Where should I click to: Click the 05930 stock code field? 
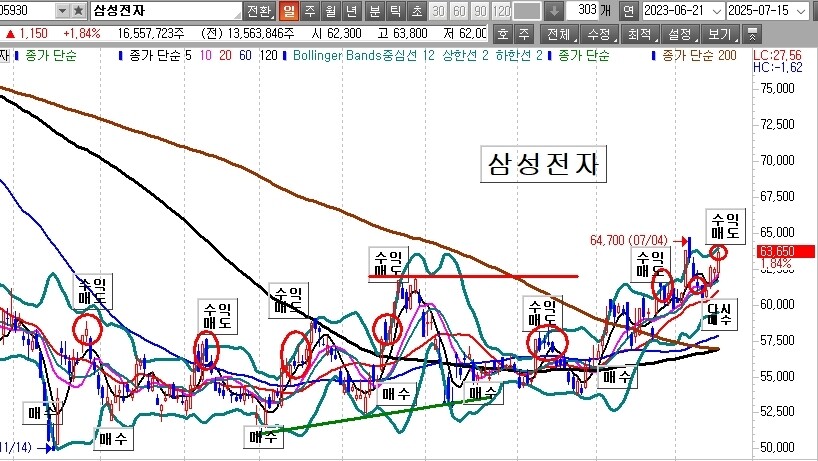[27, 10]
